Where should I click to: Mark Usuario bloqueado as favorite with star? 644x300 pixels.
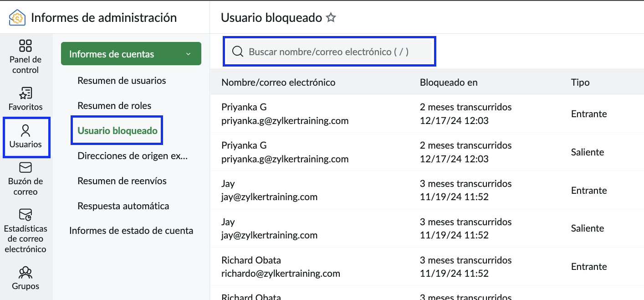click(x=331, y=18)
